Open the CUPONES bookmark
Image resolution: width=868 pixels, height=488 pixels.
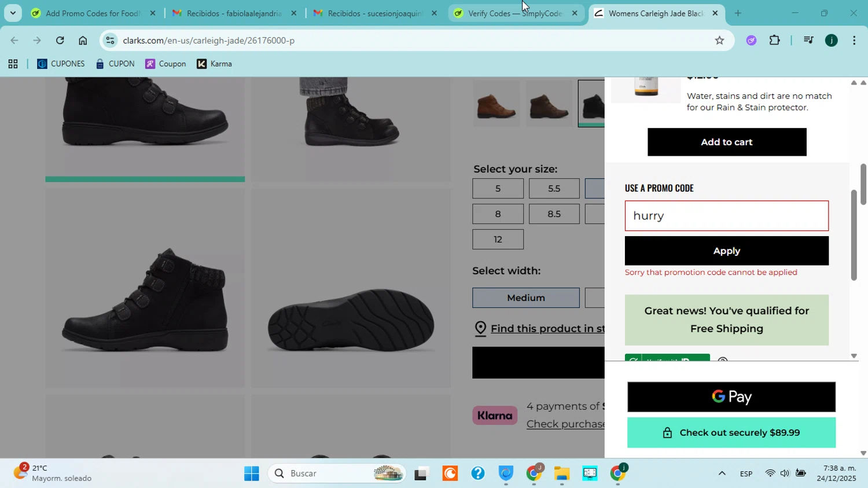61,64
